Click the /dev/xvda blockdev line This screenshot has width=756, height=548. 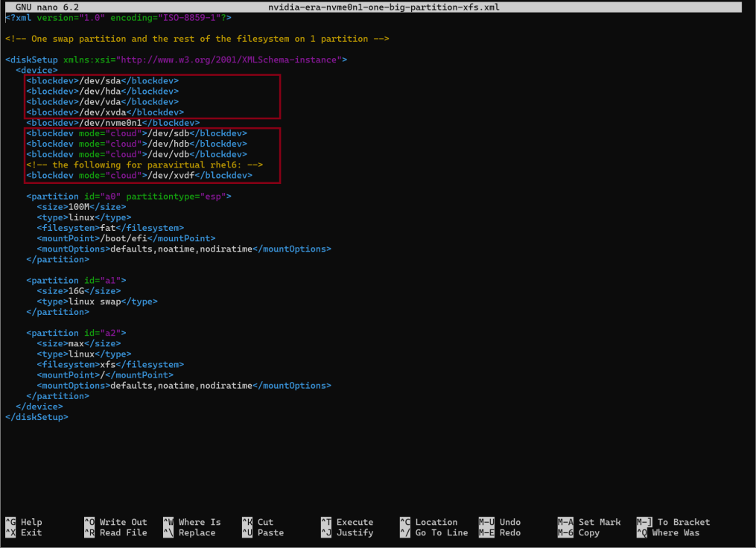[x=105, y=112]
